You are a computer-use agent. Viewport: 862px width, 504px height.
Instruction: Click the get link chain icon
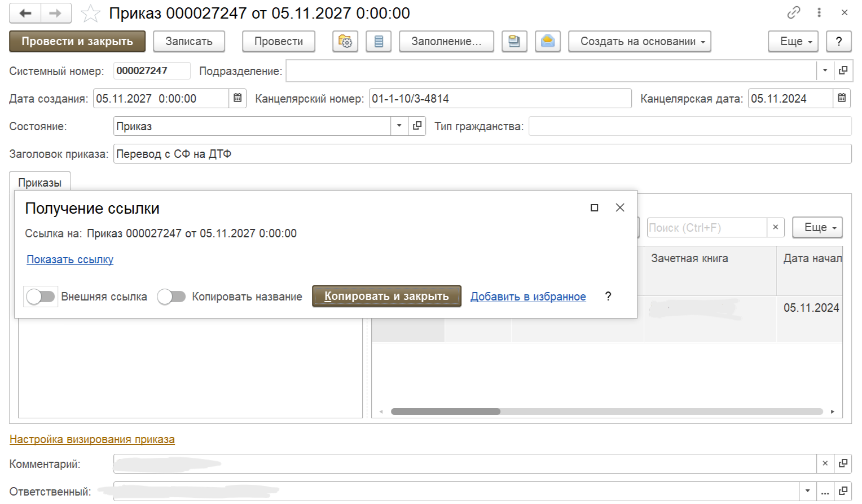tap(794, 12)
